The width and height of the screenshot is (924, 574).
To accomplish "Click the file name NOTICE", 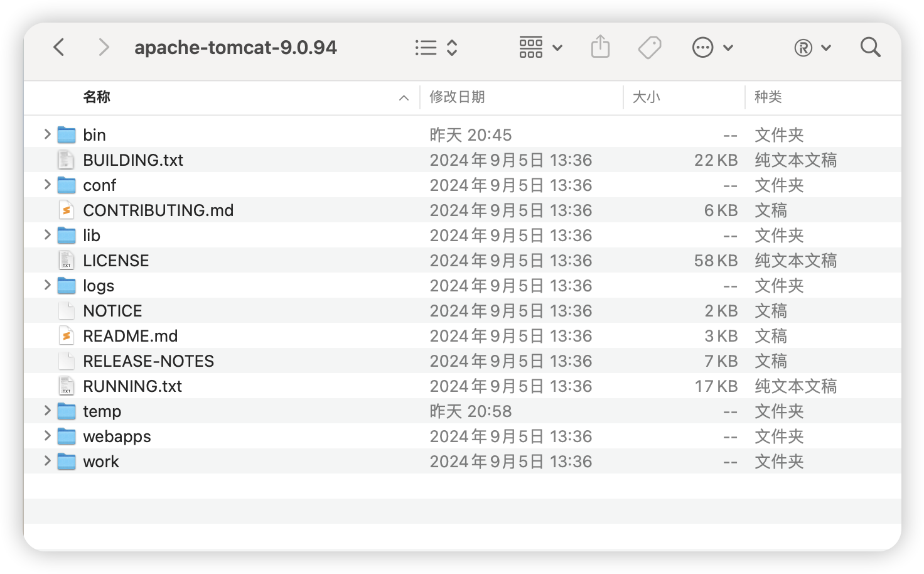I will point(113,311).
